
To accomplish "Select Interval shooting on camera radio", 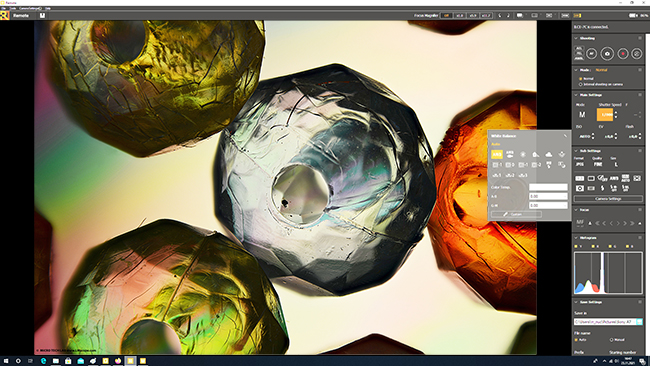I will [x=581, y=84].
